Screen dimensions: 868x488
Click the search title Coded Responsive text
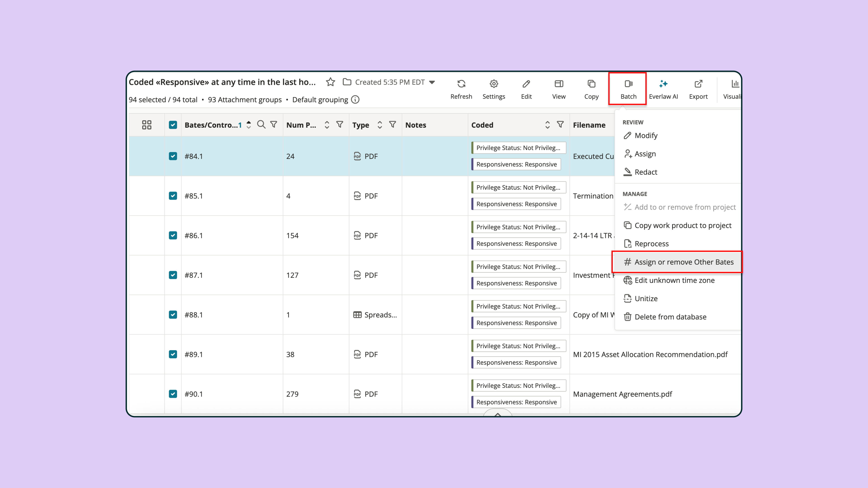(222, 82)
